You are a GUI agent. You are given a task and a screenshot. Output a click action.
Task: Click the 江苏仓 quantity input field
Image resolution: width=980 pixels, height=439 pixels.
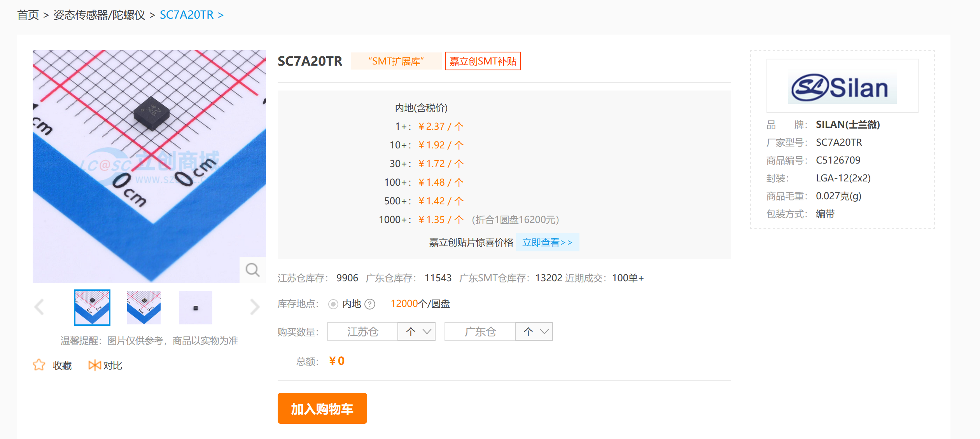pyautogui.click(x=362, y=331)
